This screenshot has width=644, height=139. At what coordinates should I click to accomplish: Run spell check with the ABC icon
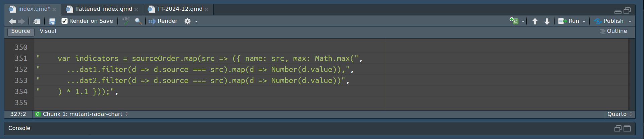pos(126,21)
